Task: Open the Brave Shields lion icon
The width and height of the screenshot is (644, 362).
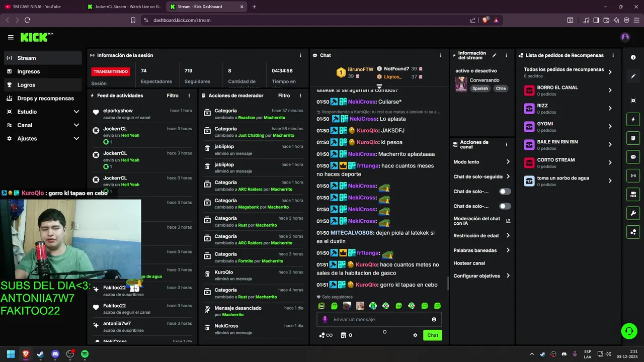Action: point(486,20)
